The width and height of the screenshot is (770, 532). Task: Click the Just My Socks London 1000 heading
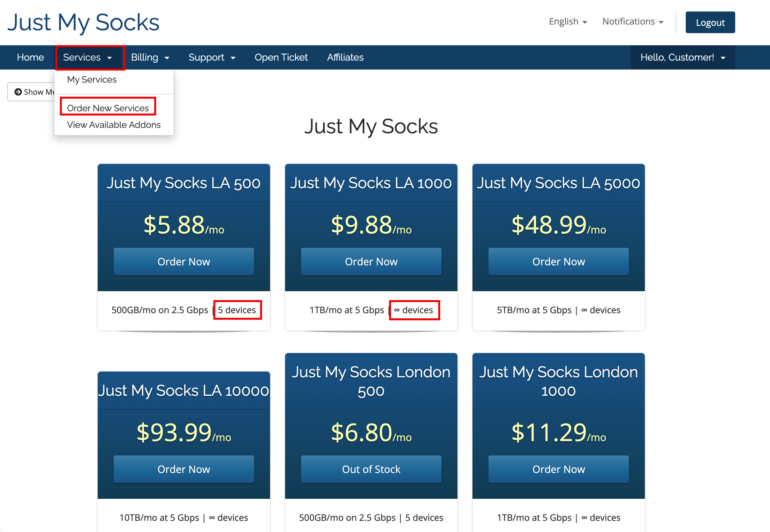click(558, 382)
